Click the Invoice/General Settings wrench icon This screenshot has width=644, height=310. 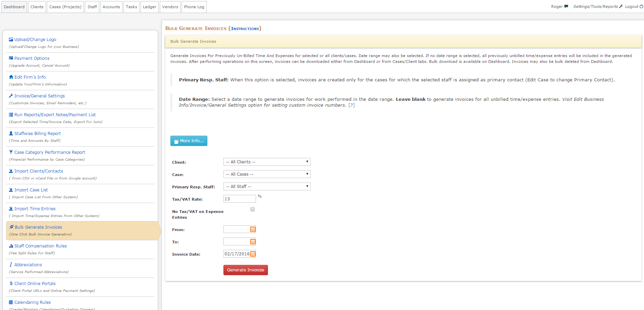(11, 96)
